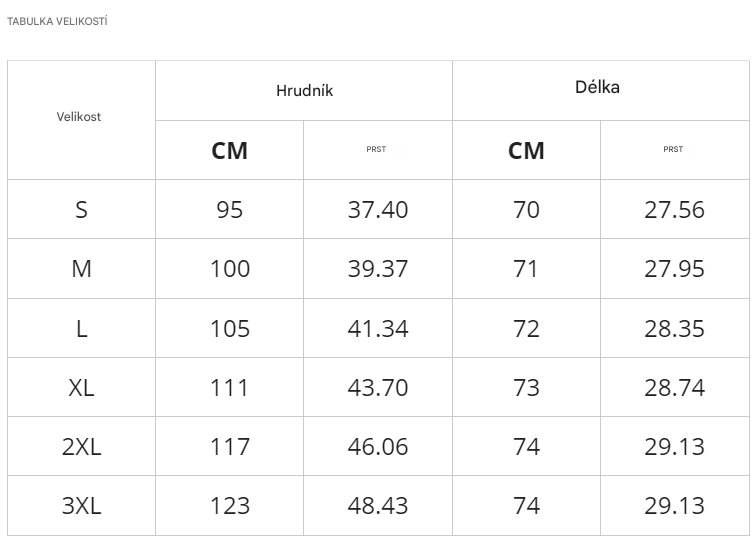Select the L size row label
Screen dimensions: 753x544
click(x=81, y=329)
